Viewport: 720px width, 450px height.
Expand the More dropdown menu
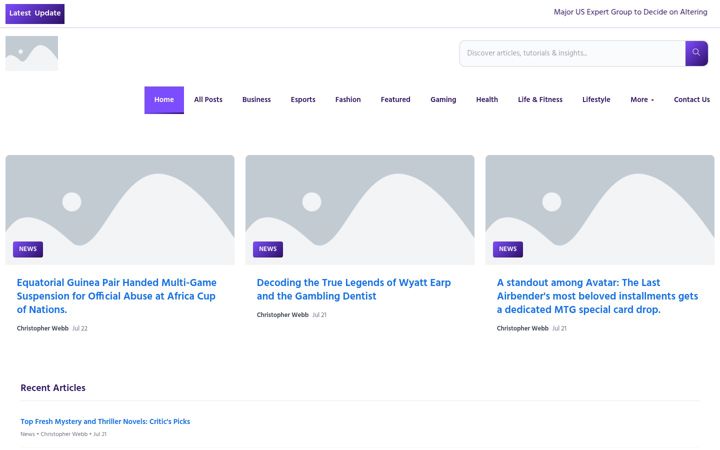pos(642,100)
